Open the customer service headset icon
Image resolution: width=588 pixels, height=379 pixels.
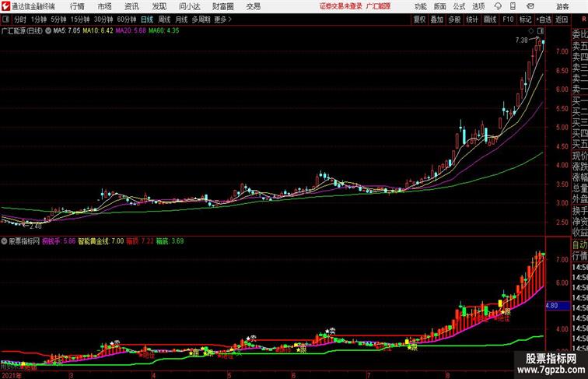(x=498, y=6)
